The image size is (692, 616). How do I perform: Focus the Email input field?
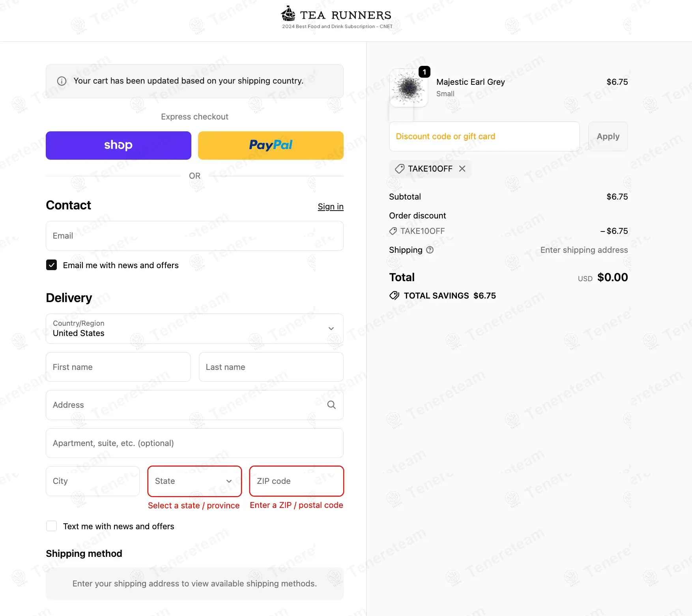click(195, 236)
